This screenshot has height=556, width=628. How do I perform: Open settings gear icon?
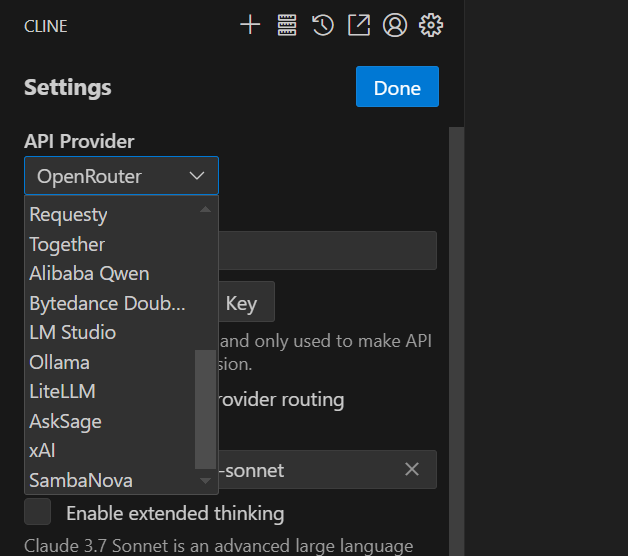click(431, 25)
